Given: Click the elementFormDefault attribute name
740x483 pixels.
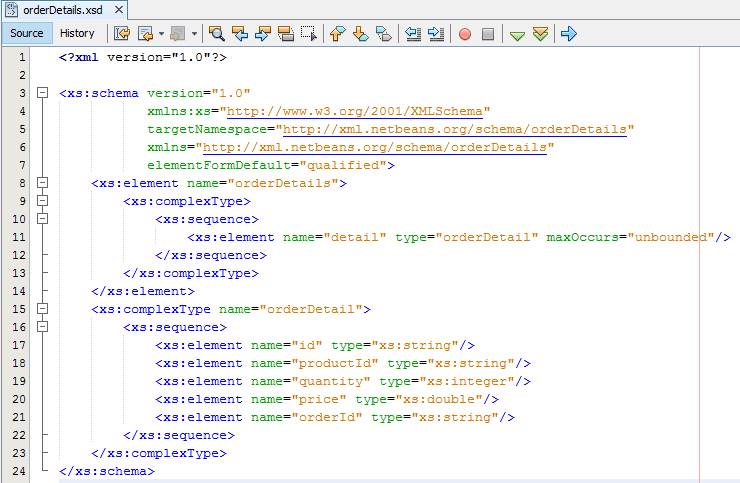Looking at the screenshot, I should 219,165.
